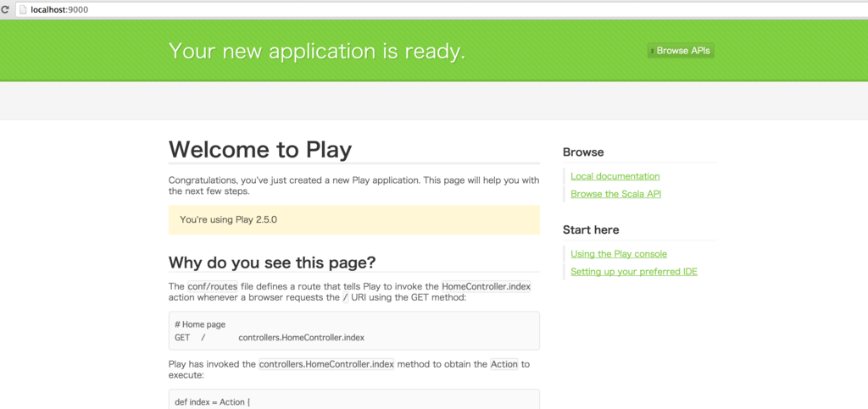
Task: Click the 'def index = Action {' code line
Action: 213,402
